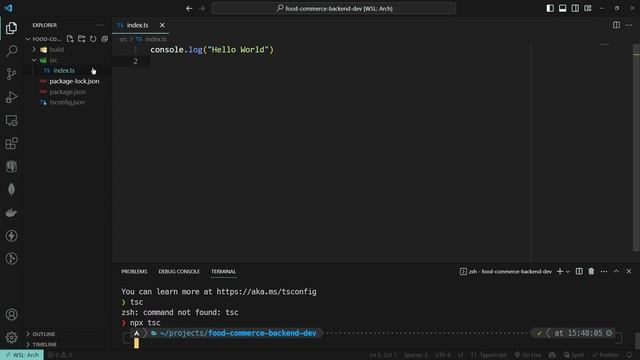This screenshot has height=360, width=640.
Task: Open the Manage gear icon
Action: [11, 337]
